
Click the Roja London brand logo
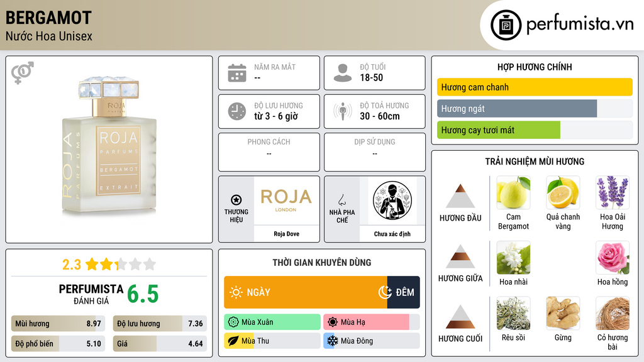pyautogui.click(x=286, y=200)
